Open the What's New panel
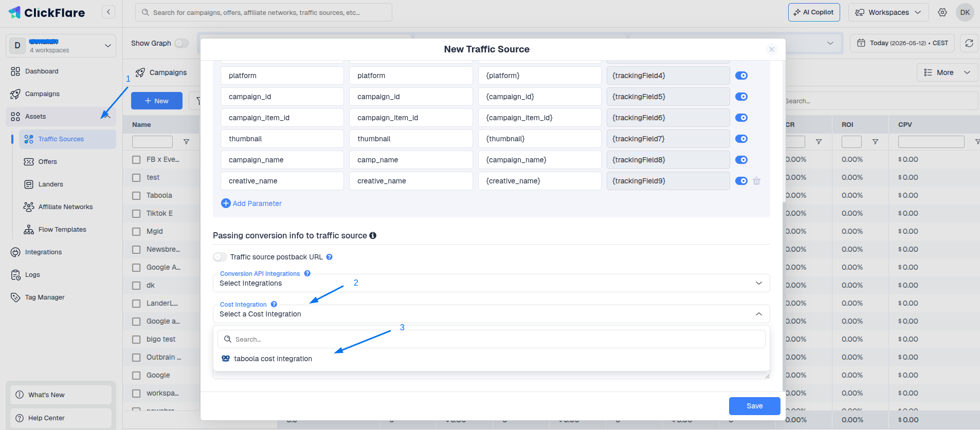This screenshot has width=980, height=430. pos(61,395)
